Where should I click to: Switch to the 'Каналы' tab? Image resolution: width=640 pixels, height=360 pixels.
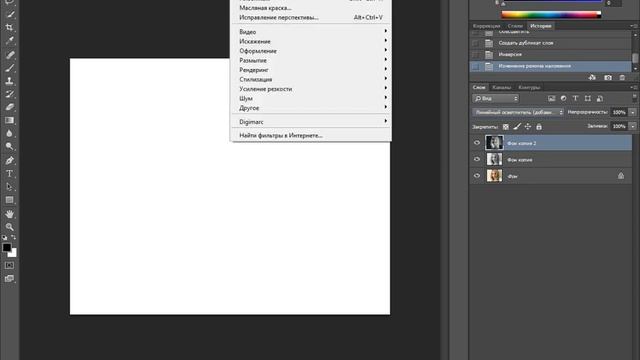tap(502, 87)
